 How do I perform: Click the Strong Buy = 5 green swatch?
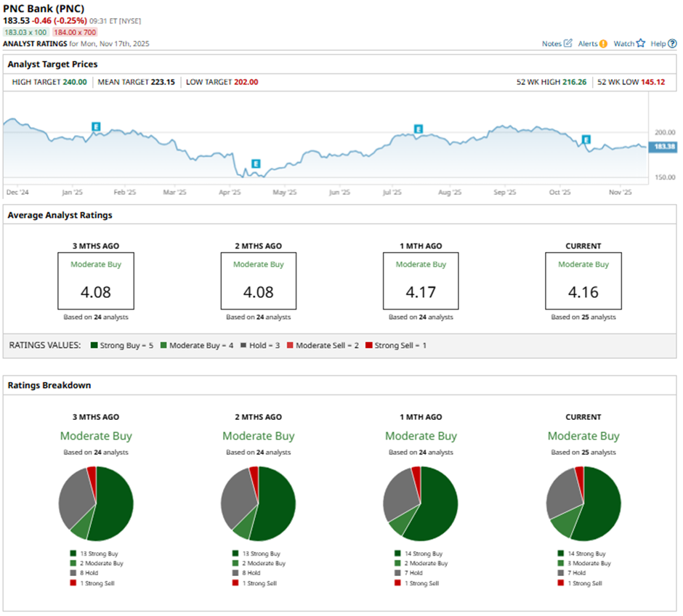92,346
